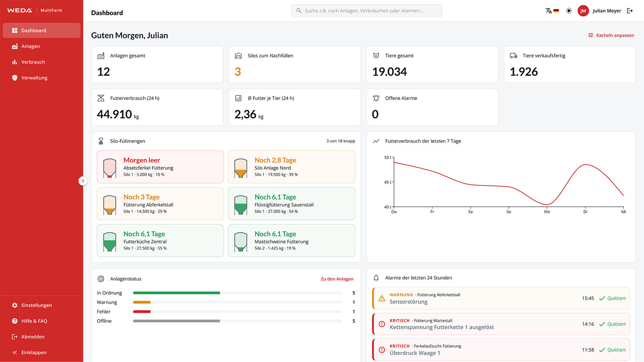Click the Absetzferkel Fütterung silo icon
The height and width of the screenshot is (362, 644).
tap(109, 168)
